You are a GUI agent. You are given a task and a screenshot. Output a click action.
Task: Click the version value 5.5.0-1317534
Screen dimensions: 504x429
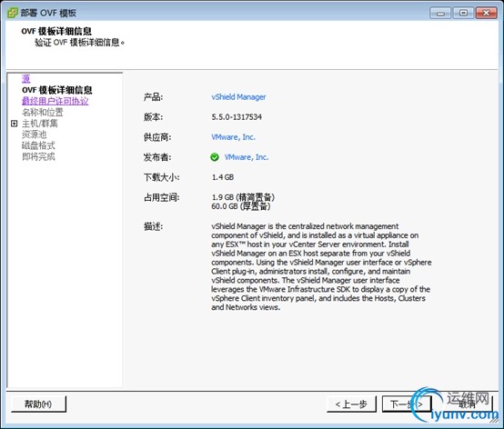coord(237,117)
